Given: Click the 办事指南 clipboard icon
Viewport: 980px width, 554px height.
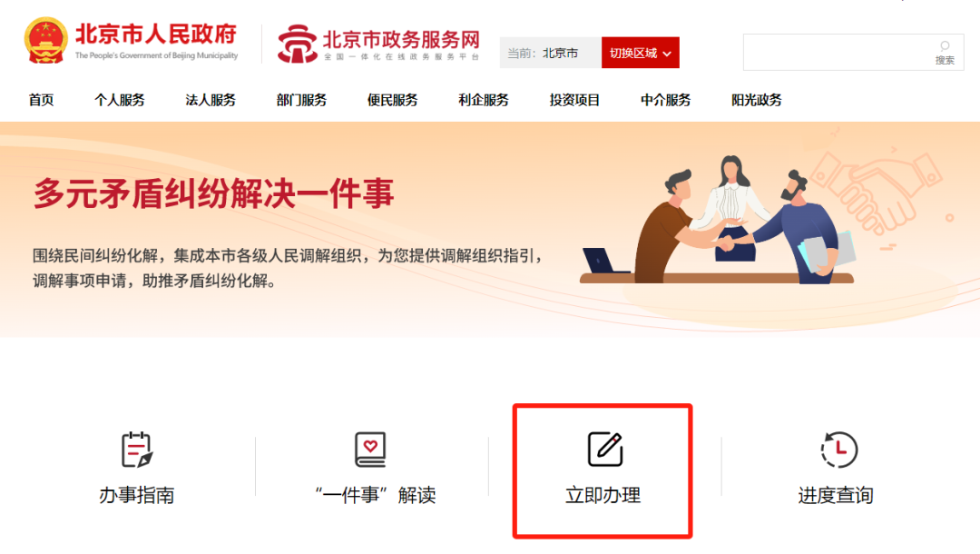Looking at the screenshot, I should tap(137, 449).
